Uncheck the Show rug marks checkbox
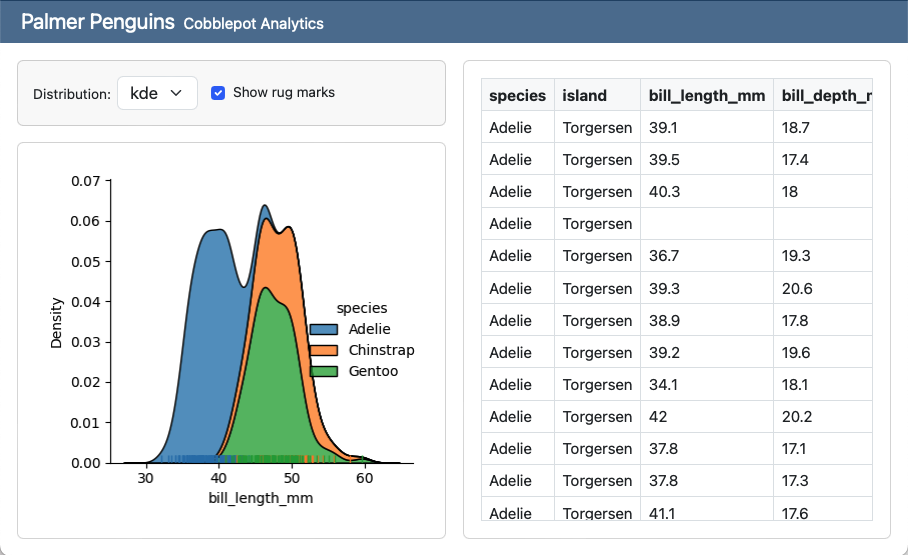This screenshot has height=555, width=908. (x=218, y=93)
